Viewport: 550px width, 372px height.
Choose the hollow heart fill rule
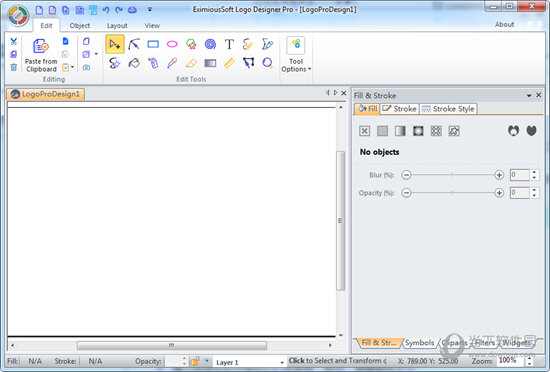click(514, 131)
